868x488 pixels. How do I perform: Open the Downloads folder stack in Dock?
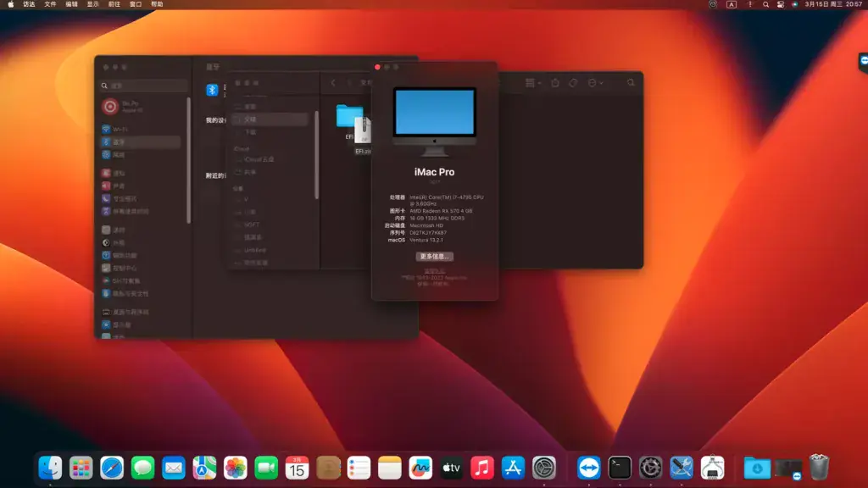pyautogui.click(x=757, y=468)
